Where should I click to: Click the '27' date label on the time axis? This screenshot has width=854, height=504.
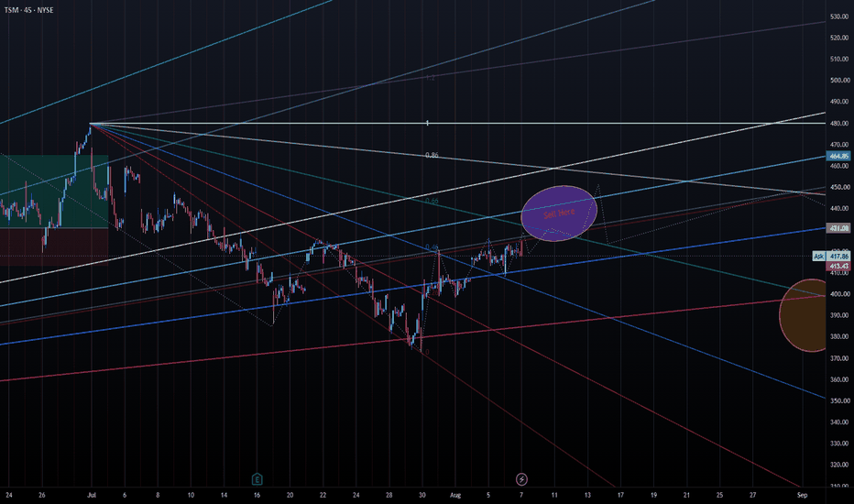tap(752, 495)
